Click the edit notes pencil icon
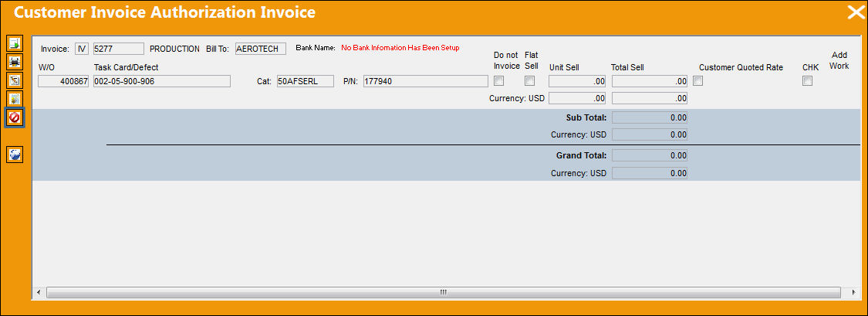Image resolution: width=868 pixels, height=316 pixels. click(x=15, y=80)
